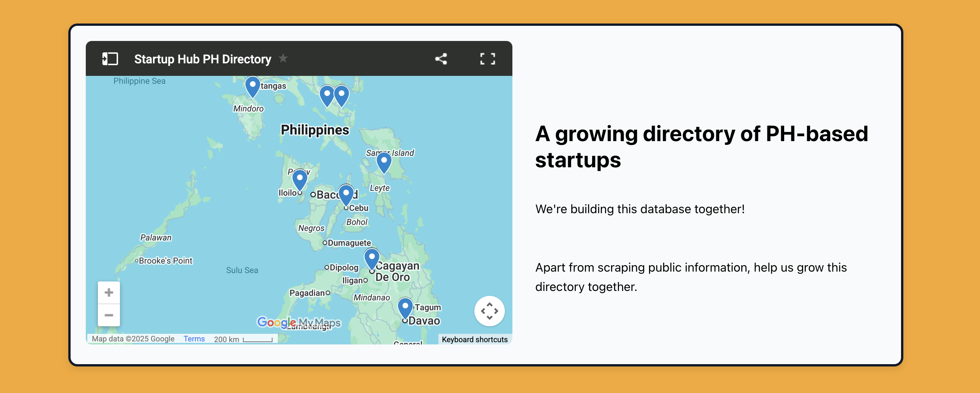Click the paragraph starting 'Apart from scraping public information'
This screenshot has width=980, height=393.
[691, 277]
